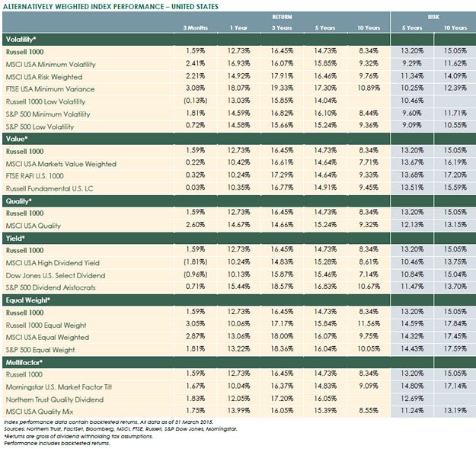This screenshot has width=476, height=449.
Task: Click the 'Russell 1000 Low Volatility' row label
Action: pyautogui.click(x=46, y=102)
